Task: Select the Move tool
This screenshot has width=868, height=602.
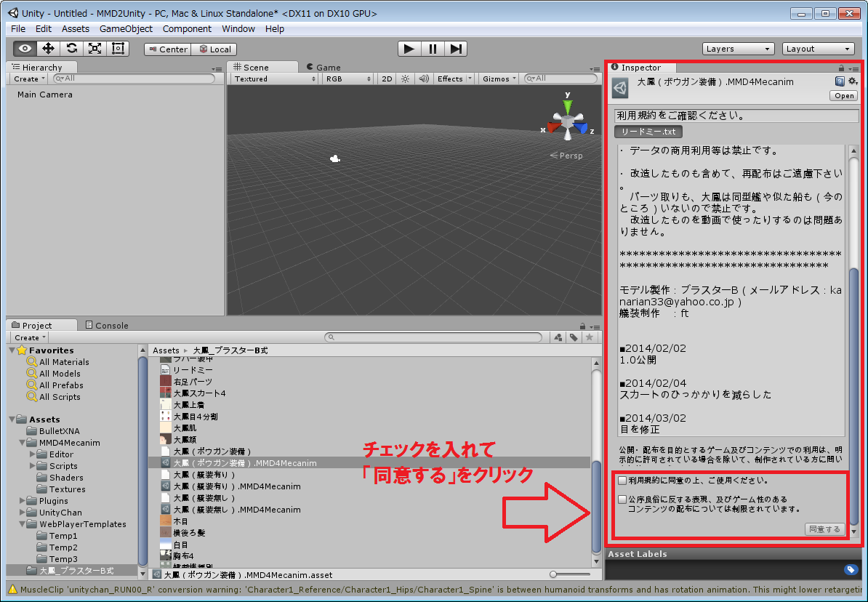Action: click(x=48, y=49)
